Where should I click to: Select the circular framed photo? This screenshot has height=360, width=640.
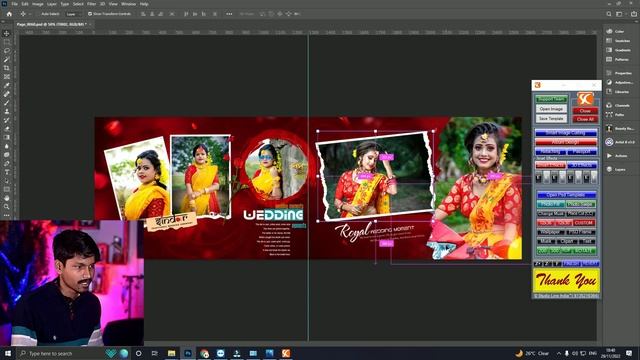tap(276, 169)
